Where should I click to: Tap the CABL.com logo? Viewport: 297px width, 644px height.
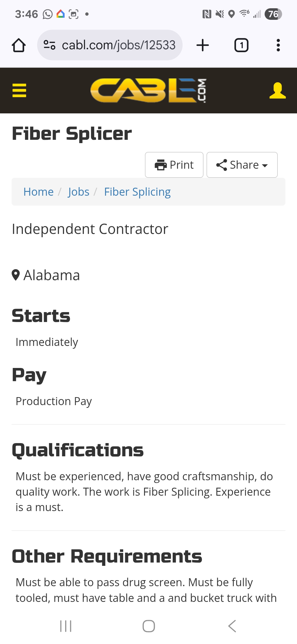pos(148,90)
